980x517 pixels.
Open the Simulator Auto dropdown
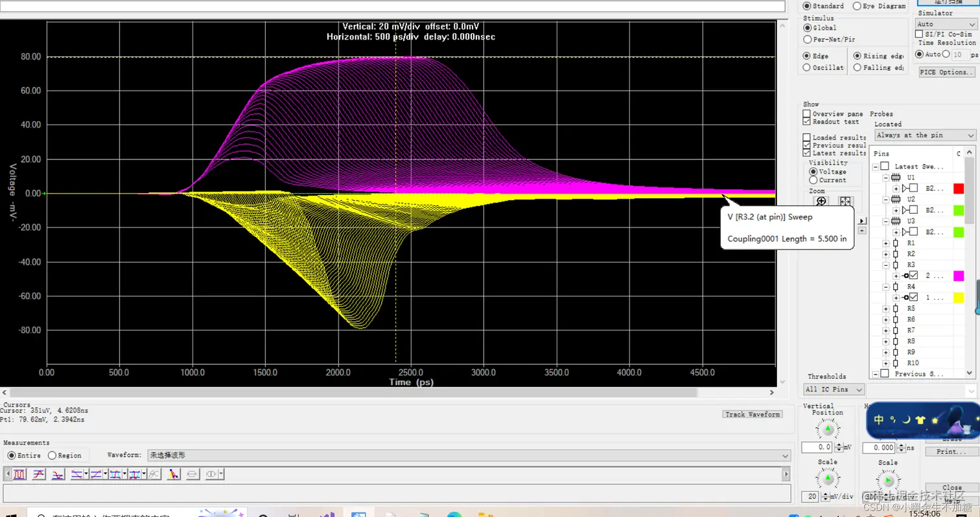coord(946,24)
